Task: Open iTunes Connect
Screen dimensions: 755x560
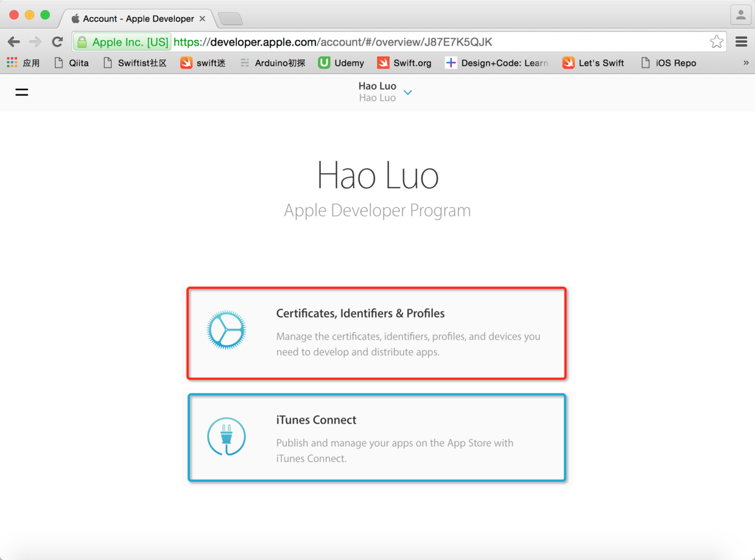Action: click(377, 438)
